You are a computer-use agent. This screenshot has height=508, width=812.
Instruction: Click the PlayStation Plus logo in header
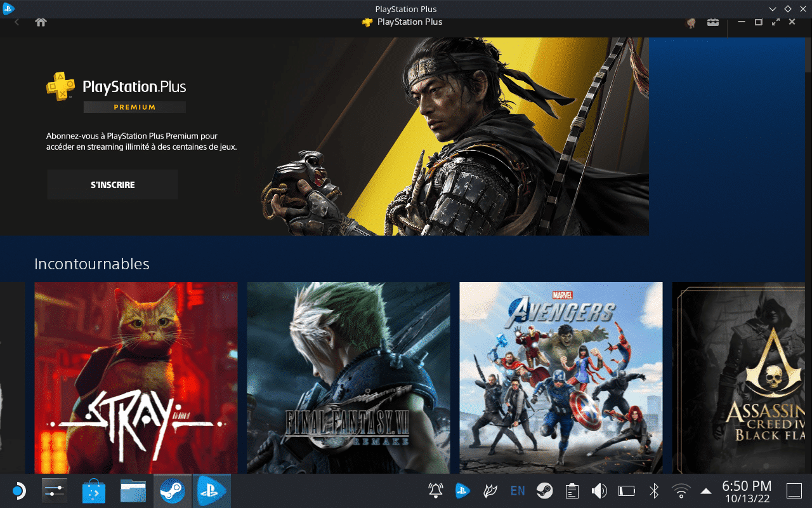tap(367, 22)
